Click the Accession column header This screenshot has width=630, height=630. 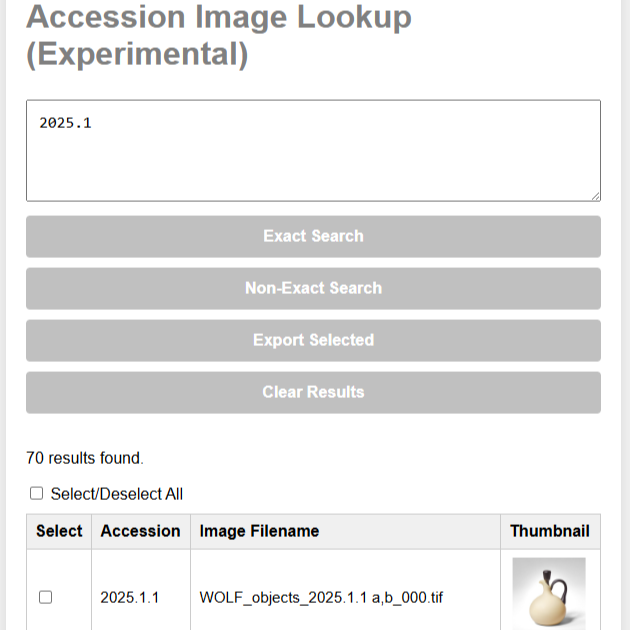click(x=140, y=531)
